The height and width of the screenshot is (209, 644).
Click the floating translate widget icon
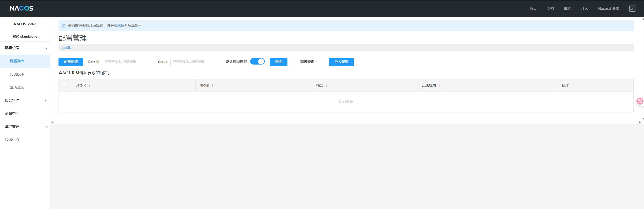click(640, 101)
